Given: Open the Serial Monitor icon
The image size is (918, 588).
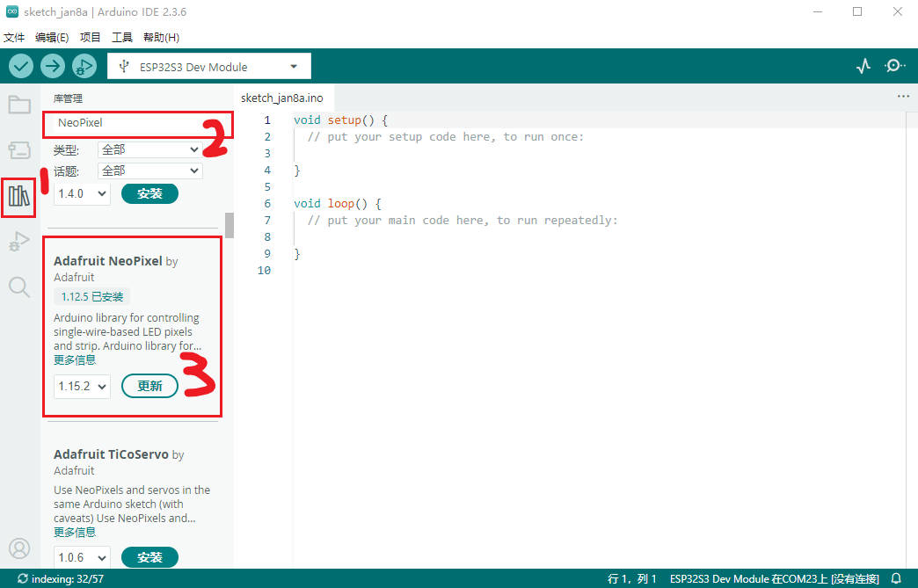Looking at the screenshot, I should click(x=895, y=66).
